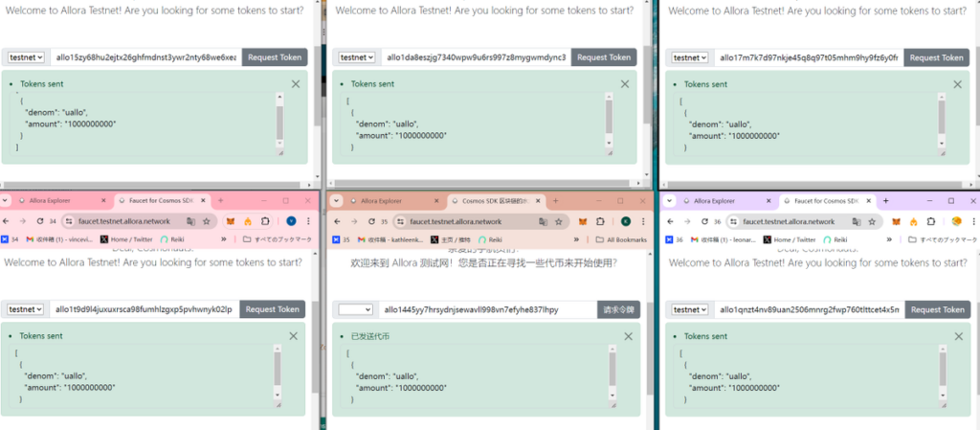This screenshot has width=980, height=430.
Task: Click the bookmark star in purple window 36
Action: tap(872, 221)
